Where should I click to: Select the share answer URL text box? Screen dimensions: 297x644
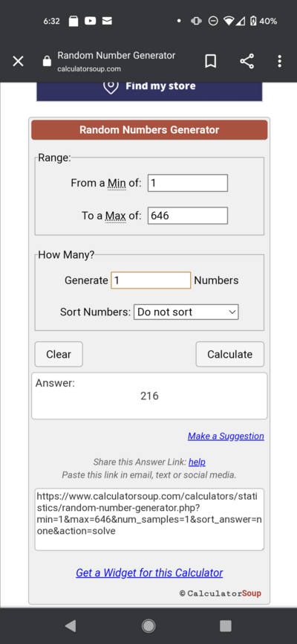pyautogui.click(x=149, y=519)
